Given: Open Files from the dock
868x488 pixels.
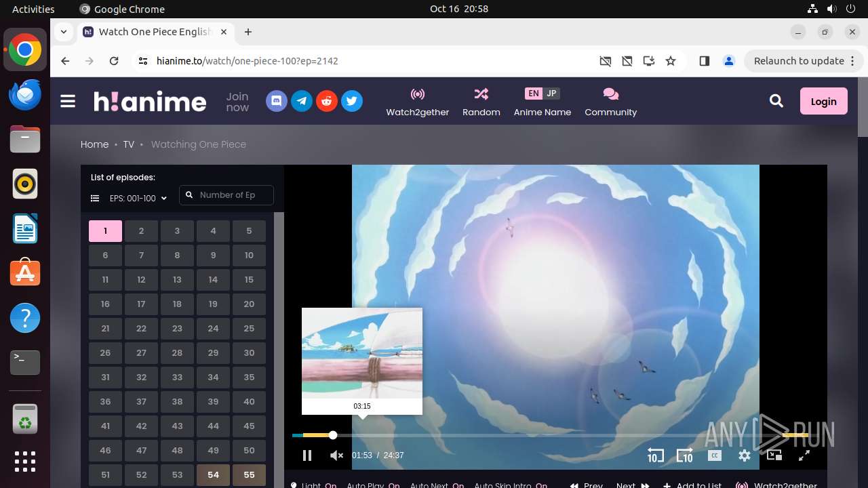Looking at the screenshot, I should coord(25,140).
